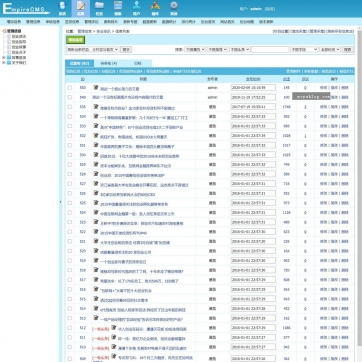This screenshot has height=362, width=362.
Task: Tick the checkbox for article ID 550
Action: [70, 88]
